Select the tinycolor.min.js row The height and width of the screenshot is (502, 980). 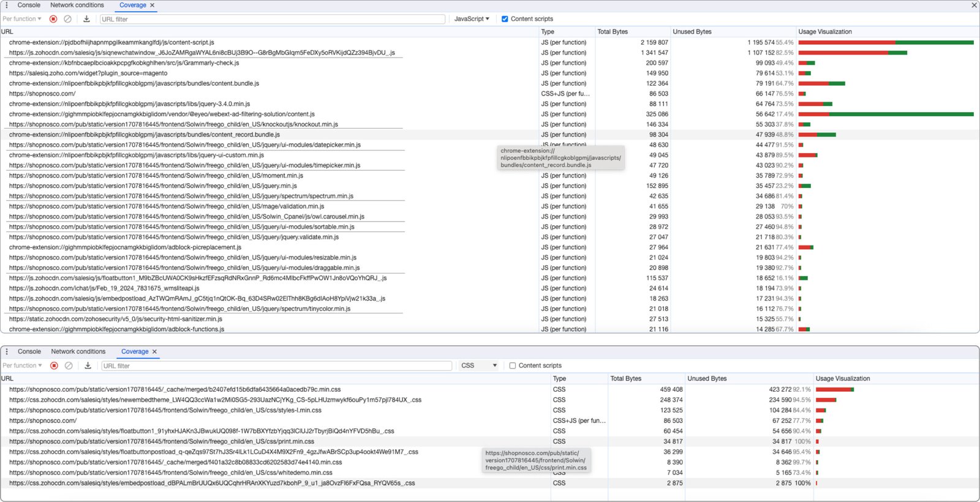pos(490,309)
